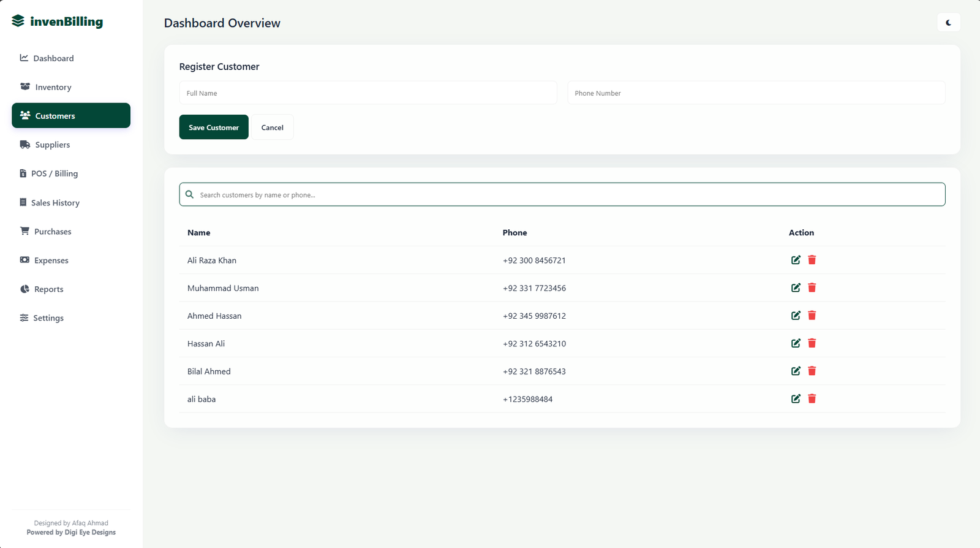Delete customer Muhammad Usman with trash icon

[812, 287]
